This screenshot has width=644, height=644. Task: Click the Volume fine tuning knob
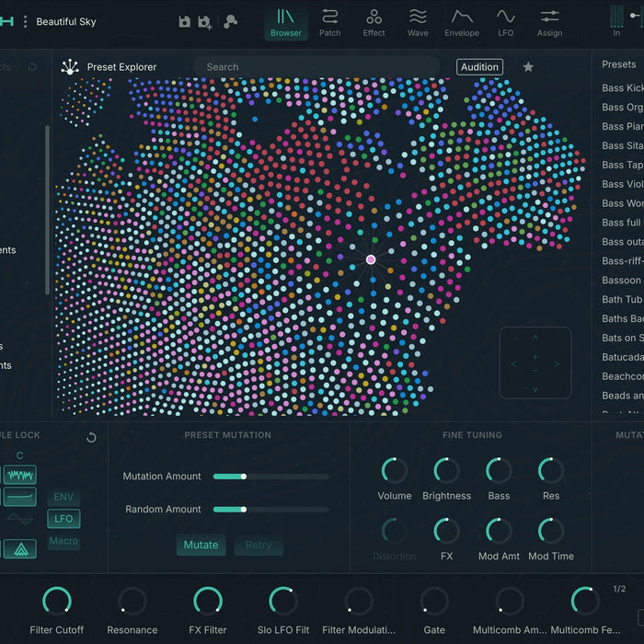pyautogui.click(x=395, y=470)
